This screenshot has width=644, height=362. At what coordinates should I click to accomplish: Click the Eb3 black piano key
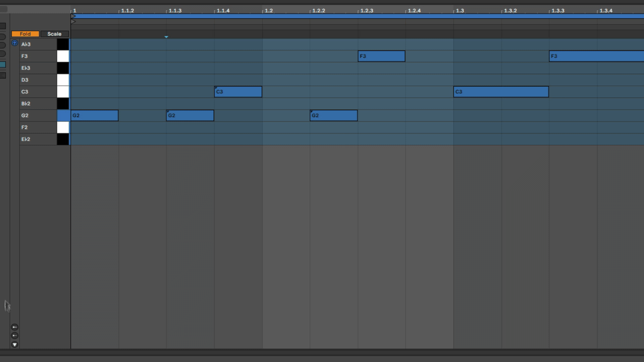pyautogui.click(x=63, y=68)
